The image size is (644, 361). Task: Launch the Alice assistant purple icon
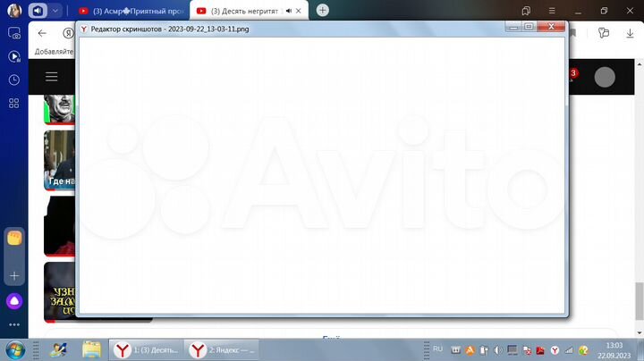[14, 301]
